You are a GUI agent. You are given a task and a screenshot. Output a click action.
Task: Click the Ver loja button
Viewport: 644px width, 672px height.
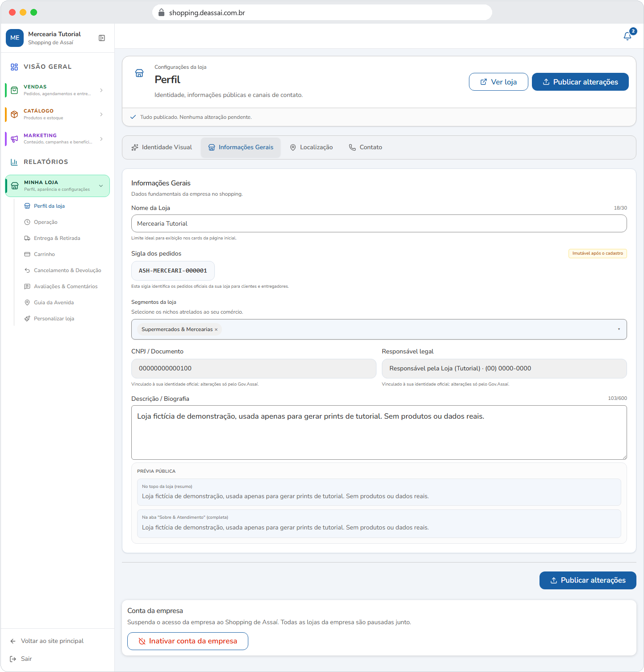(x=498, y=82)
